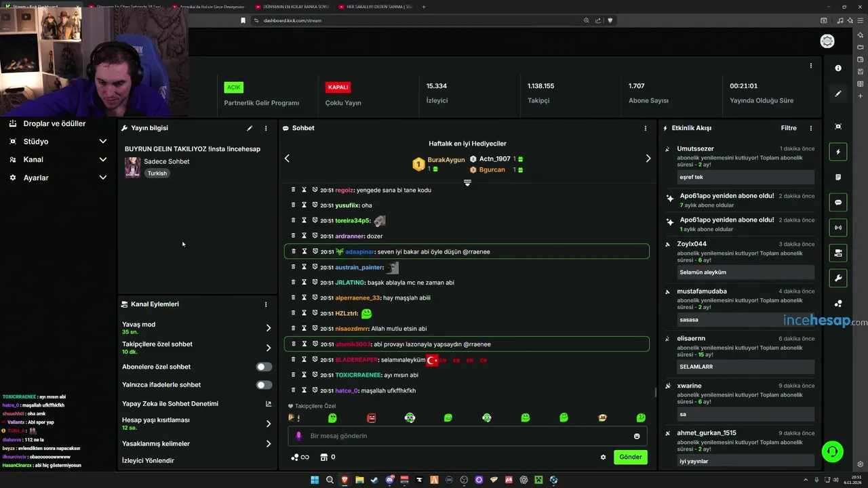Click the chat bubble icon in right sidebar
This screenshot has height=488, width=868.
(838, 202)
